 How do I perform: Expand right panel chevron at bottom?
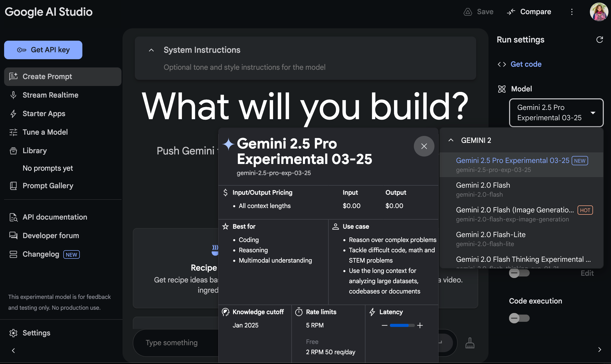(x=600, y=350)
